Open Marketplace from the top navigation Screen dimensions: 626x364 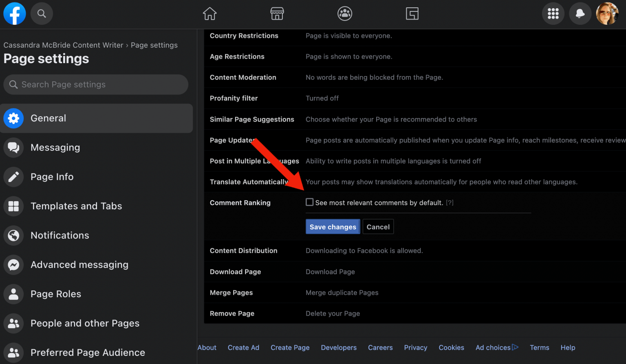pyautogui.click(x=277, y=13)
